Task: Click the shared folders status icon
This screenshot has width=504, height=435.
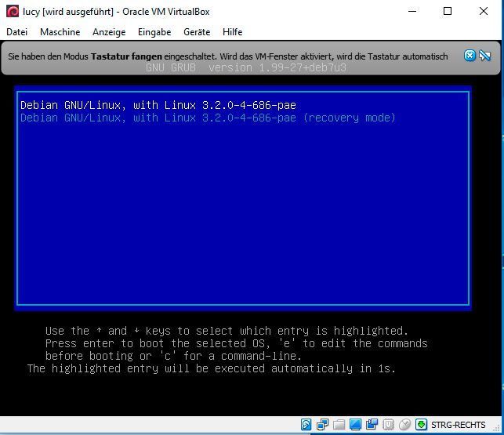Action: 339,425
